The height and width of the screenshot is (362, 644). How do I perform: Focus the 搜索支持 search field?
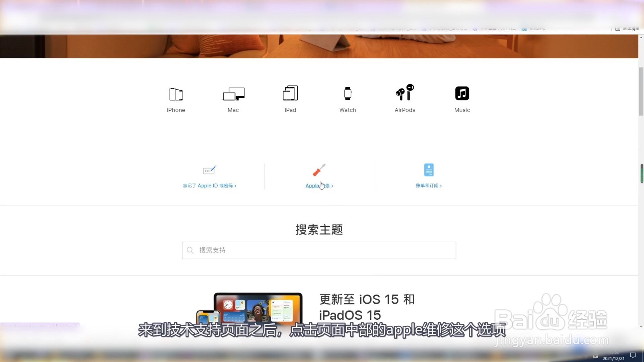[x=319, y=250]
